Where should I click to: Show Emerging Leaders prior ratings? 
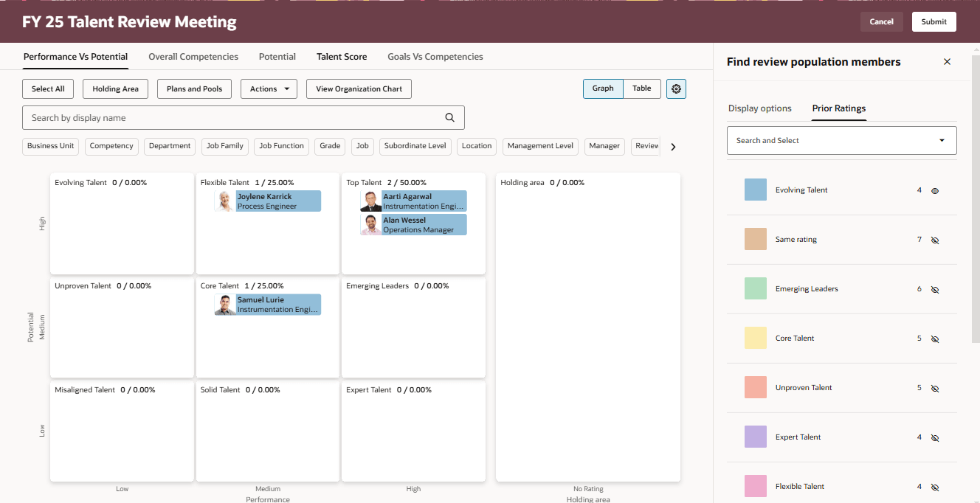(x=935, y=289)
